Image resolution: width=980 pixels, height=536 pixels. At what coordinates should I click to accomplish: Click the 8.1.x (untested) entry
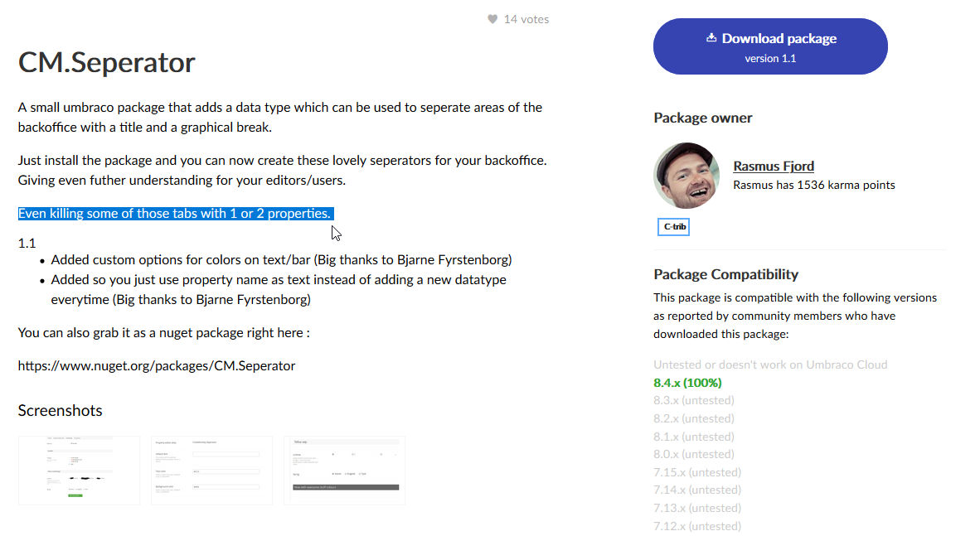pos(694,437)
